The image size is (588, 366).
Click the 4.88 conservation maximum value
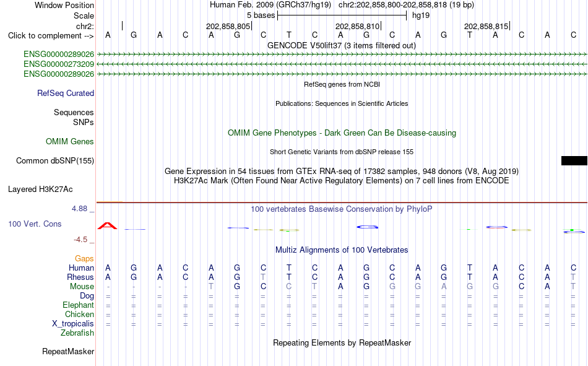pos(79,208)
